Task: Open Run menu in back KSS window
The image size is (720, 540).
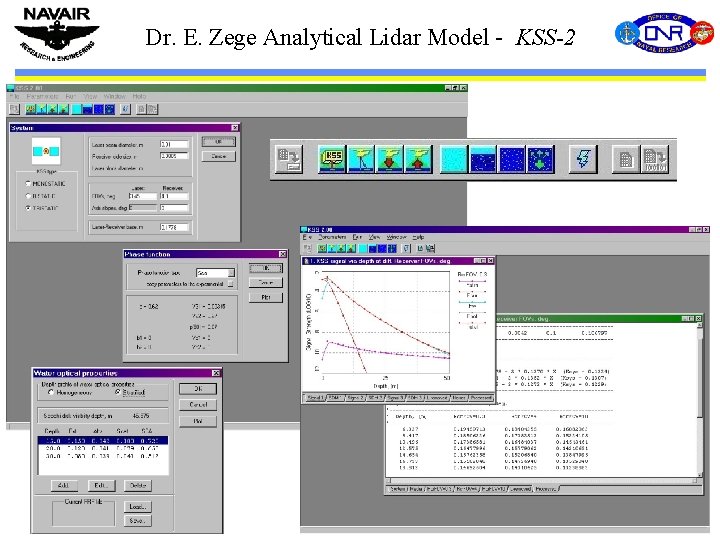Action: 70,96
